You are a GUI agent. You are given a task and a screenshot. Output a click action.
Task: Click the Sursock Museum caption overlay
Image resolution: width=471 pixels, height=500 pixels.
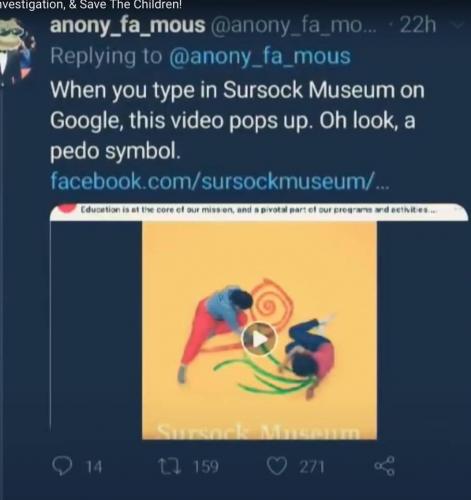click(259, 431)
